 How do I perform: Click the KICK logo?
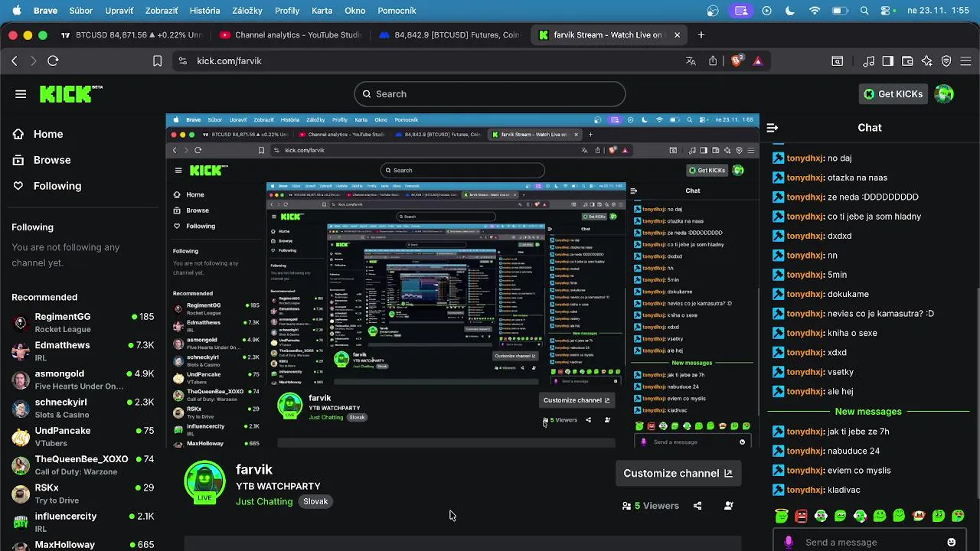click(x=70, y=93)
